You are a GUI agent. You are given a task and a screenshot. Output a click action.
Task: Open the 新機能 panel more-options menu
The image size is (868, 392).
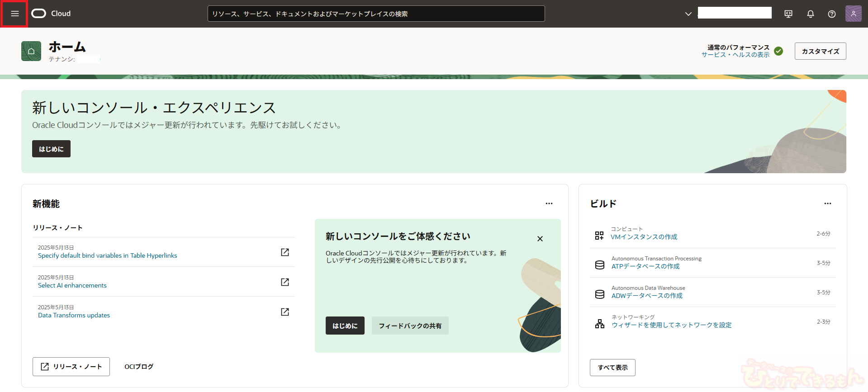[549, 203]
